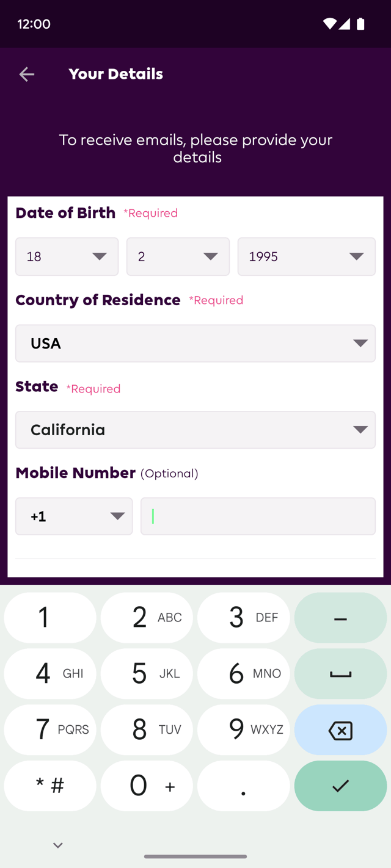Tap the back arrow icon
Image resolution: width=391 pixels, height=868 pixels.
26,74
